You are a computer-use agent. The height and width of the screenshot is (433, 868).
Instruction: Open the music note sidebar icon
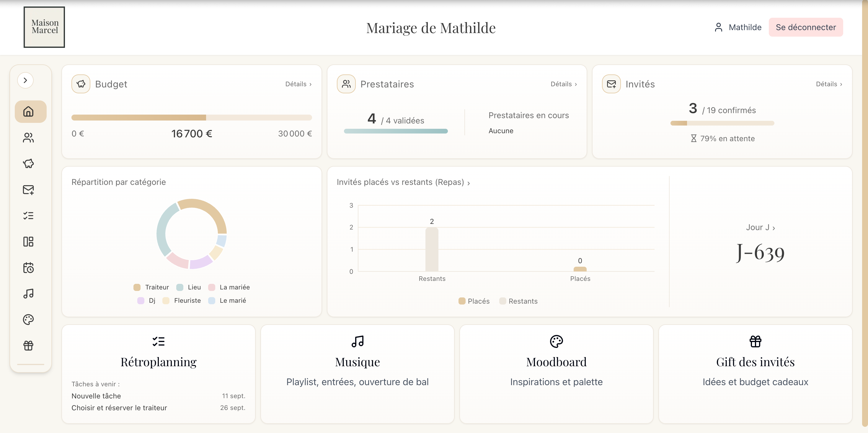[29, 293]
